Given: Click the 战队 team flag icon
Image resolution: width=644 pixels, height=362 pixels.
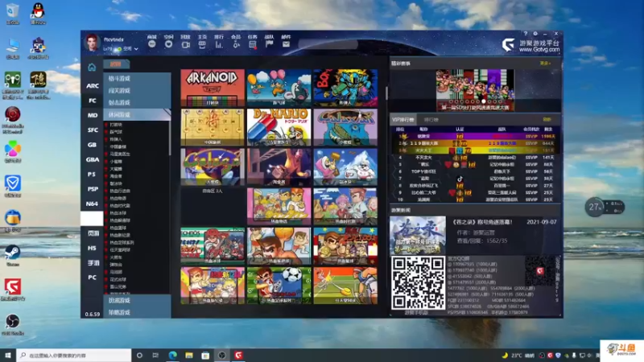Looking at the screenshot, I should (270, 44).
